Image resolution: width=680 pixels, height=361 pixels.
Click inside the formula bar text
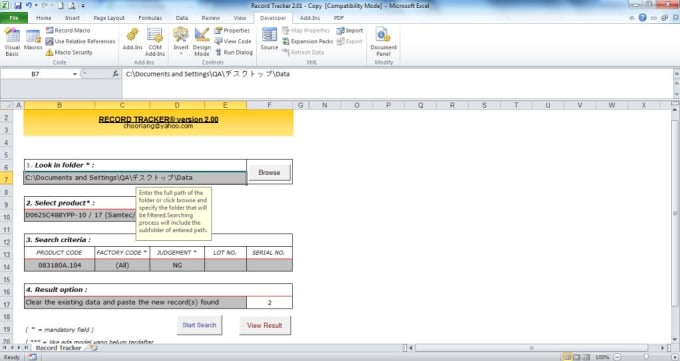click(x=207, y=74)
